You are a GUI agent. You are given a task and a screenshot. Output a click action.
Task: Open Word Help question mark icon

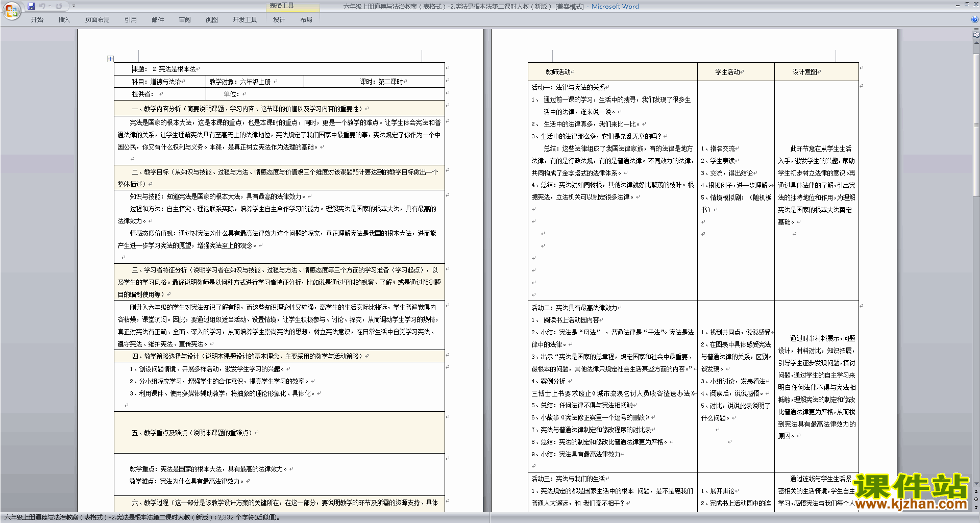pos(975,20)
